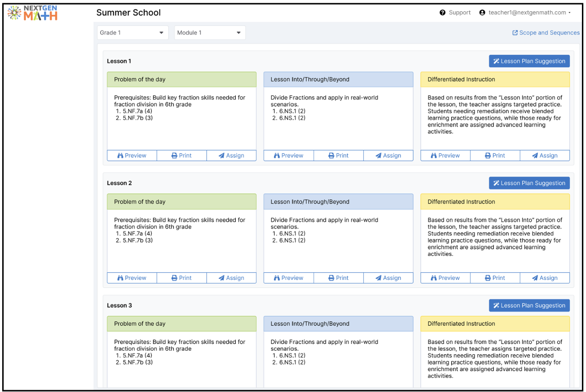Click Lesson 1 Into/Through/Beyond Preview binoculars icon

277,156
